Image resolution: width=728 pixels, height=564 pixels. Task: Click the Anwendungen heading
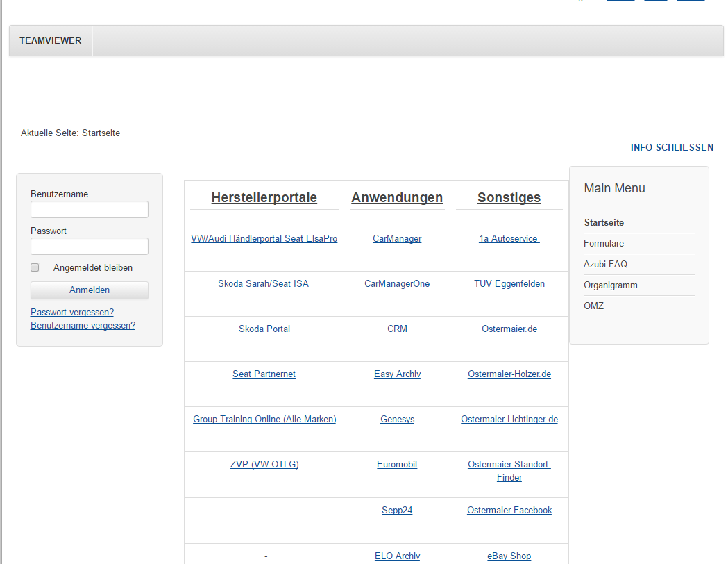pos(397,197)
